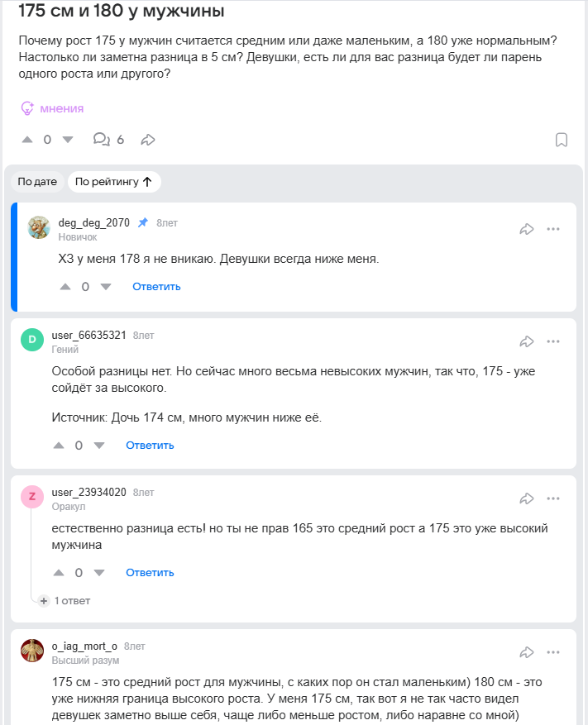Bookmark the question post
The width and height of the screenshot is (588, 725).
tap(562, 140)
